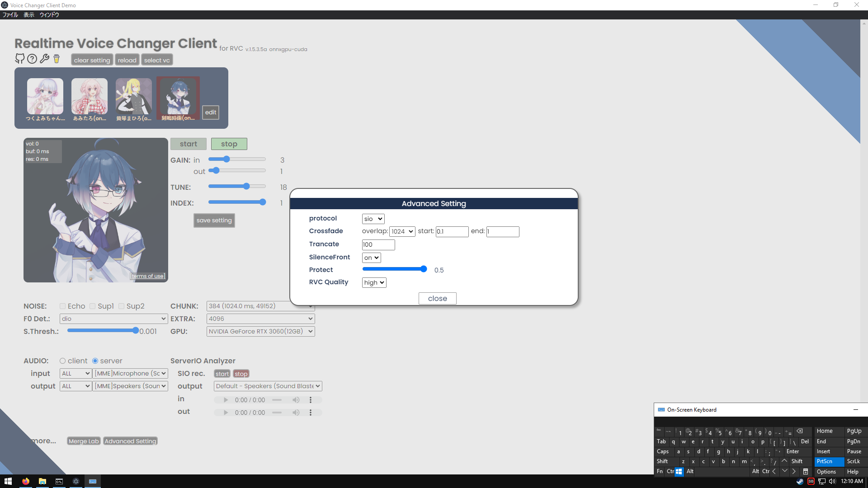Adjust the Protect slider
This screenshot has width=868, height=488.
coord(423,269)
